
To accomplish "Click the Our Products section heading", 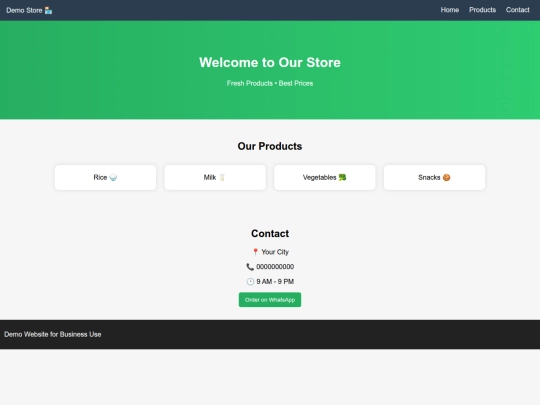I will tap(270, 146).
